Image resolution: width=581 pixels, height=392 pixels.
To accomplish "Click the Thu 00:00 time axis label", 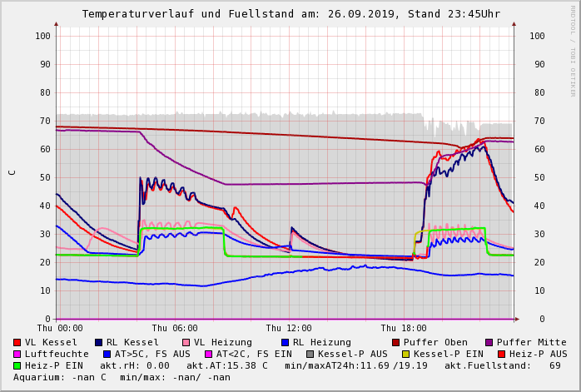I will (x=60, y=328).
